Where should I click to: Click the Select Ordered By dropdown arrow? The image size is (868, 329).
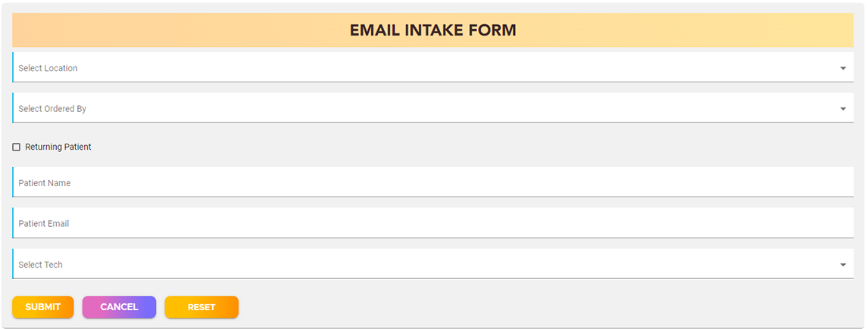843,109
